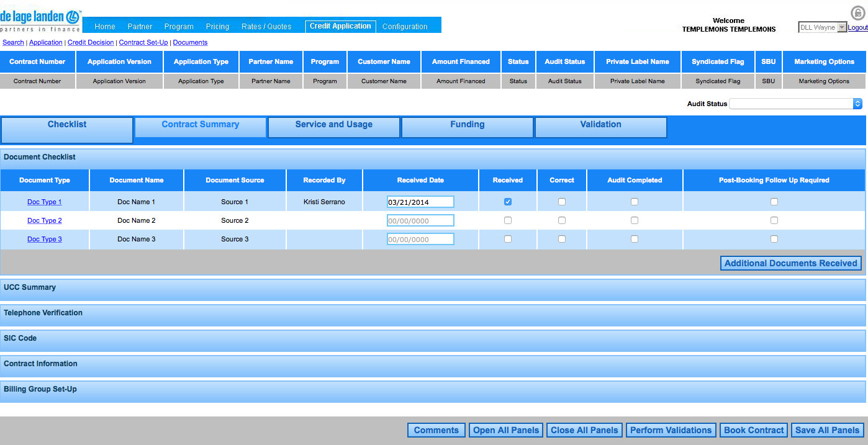Open the Audit Status dropdown
The height and width of the screenshot is (445, 868).
coord(796,104)
